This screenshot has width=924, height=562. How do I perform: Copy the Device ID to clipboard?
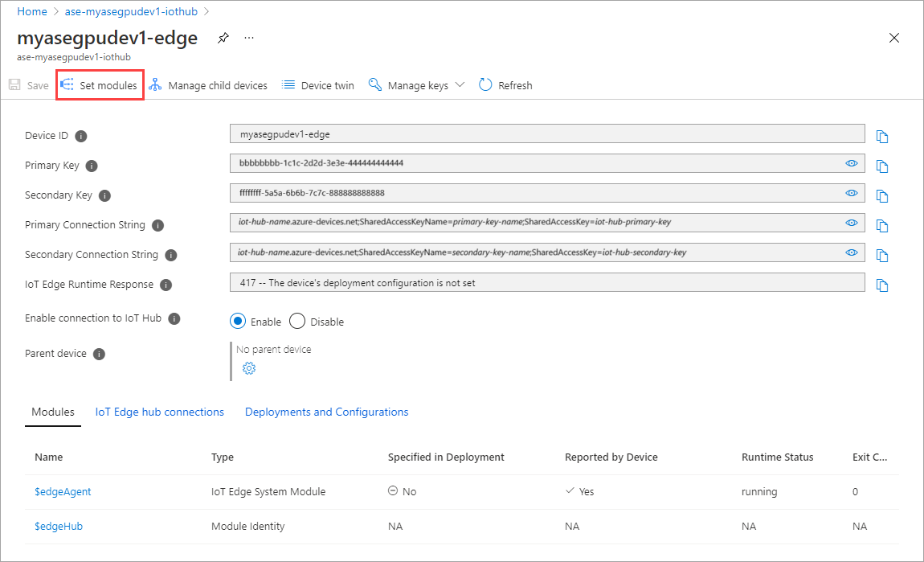(882, 136)
